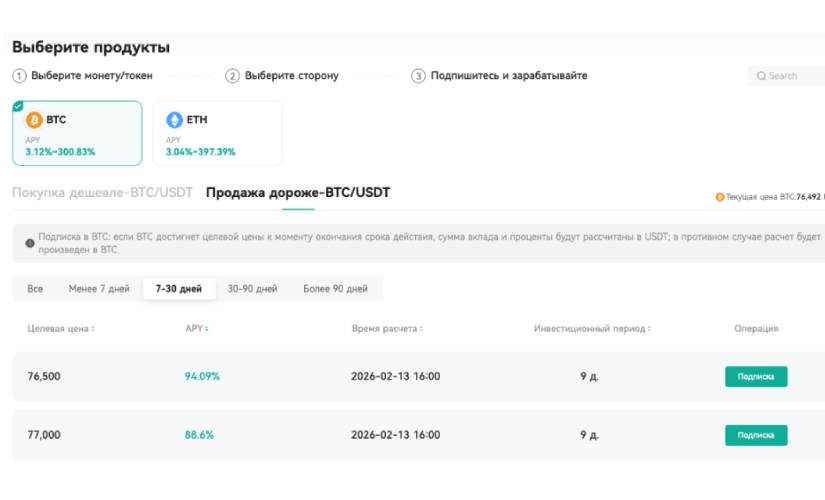Image resolution: width=825 pixels, height=500 pixels.
Task: Click the Bitcoin coin icon
Action: pyautogui.click(x=35, y=120)
